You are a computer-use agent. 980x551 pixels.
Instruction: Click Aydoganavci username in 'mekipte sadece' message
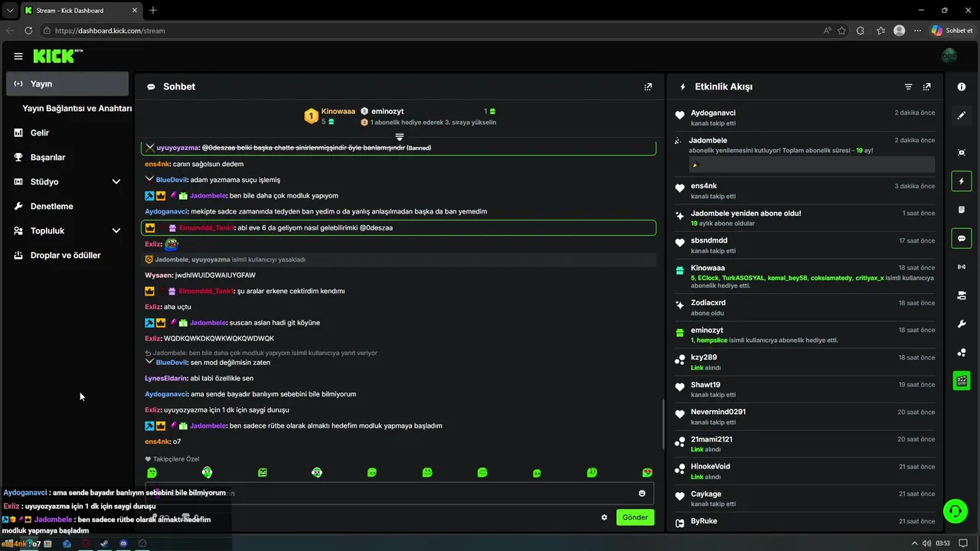coord(166,211)
